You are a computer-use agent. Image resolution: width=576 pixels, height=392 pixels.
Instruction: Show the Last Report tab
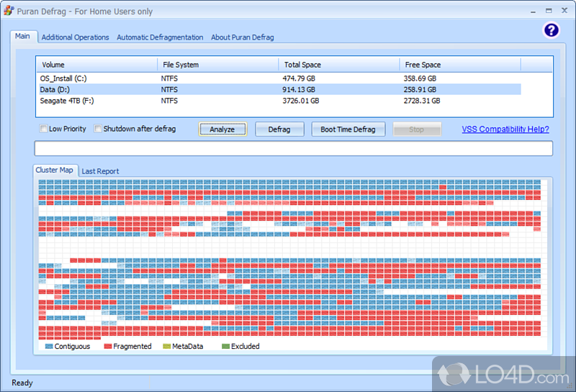coord(100,171)
